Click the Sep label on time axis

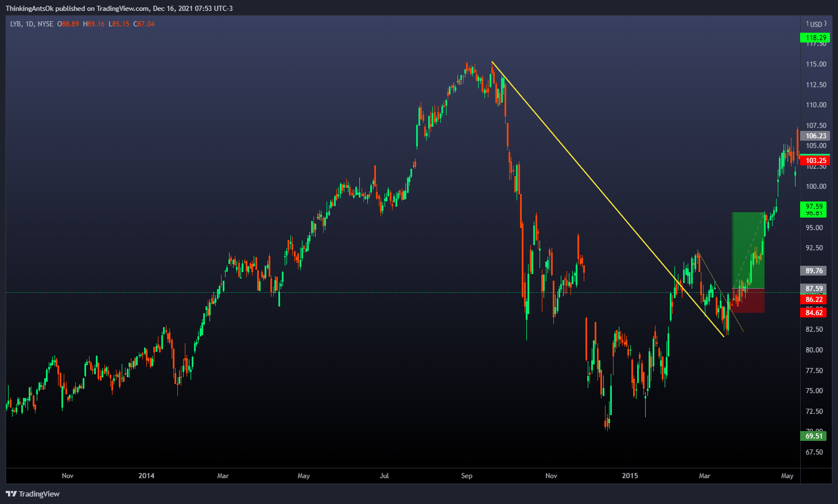467,476
